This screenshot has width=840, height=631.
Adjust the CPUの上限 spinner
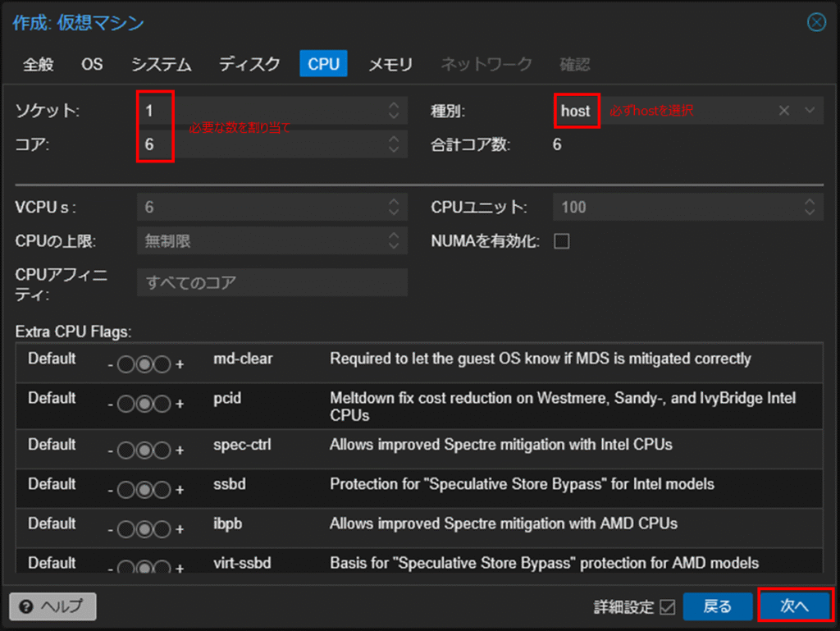pos(394,241)
